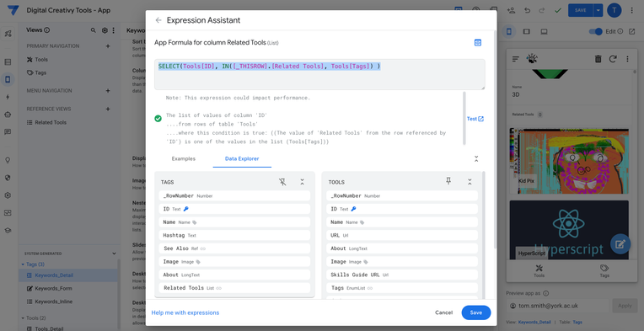
Task: Collapse the TAGS table column list
Action: (303, 182)
